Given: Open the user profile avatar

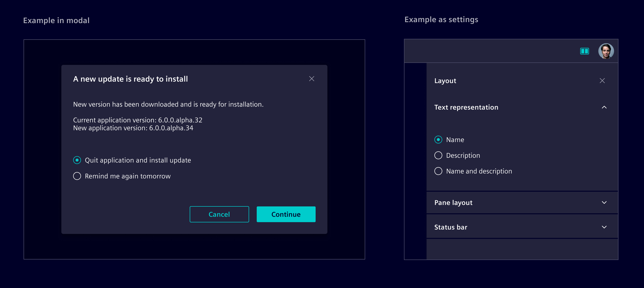Looking at the screenshot, I should click(606, 51).
